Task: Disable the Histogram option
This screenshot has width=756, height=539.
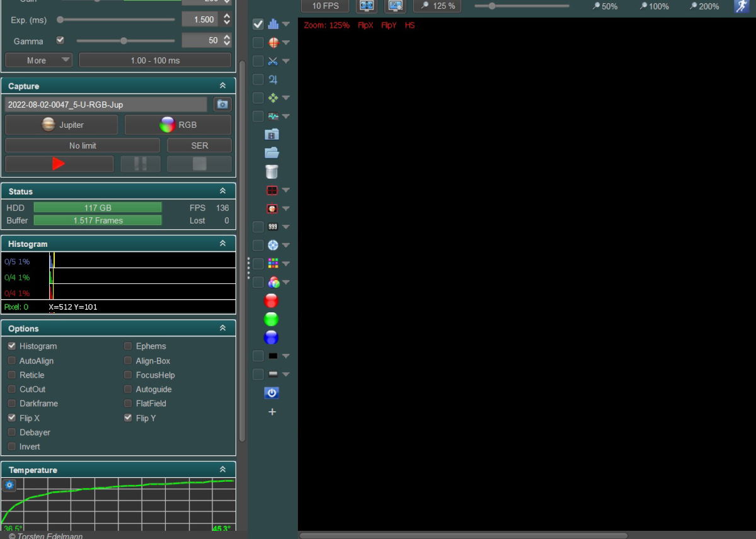Action: 12,346
